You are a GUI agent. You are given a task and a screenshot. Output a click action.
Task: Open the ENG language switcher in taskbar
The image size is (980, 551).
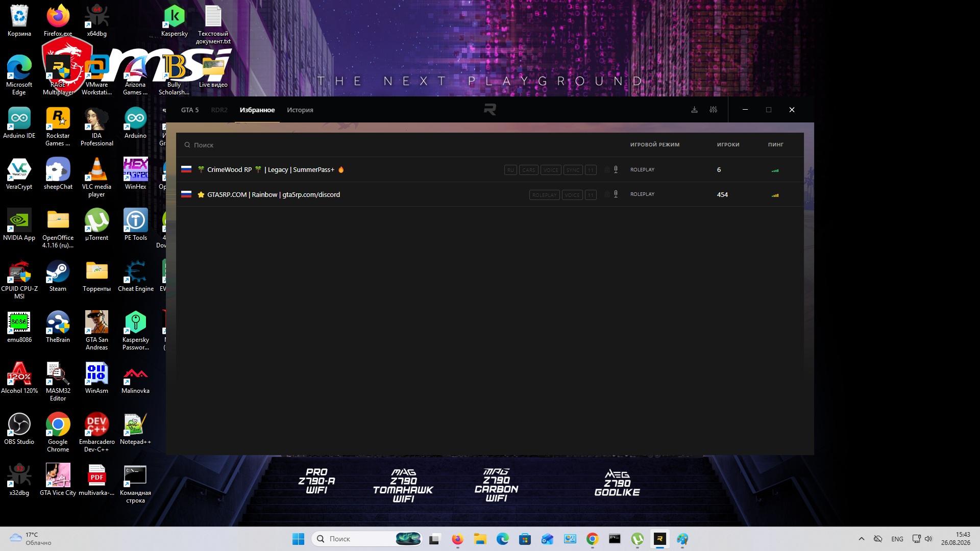[897, 539]
